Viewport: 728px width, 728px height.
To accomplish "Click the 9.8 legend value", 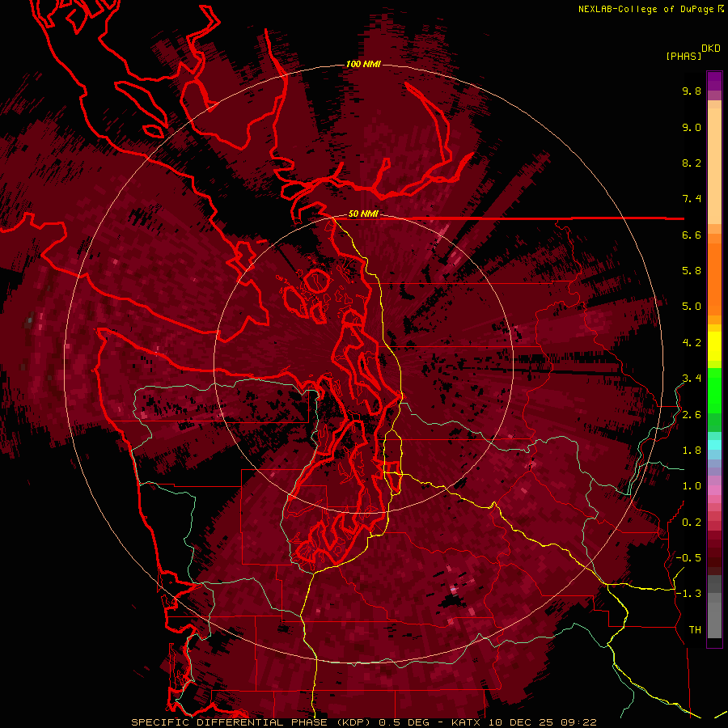I will 692,91.
